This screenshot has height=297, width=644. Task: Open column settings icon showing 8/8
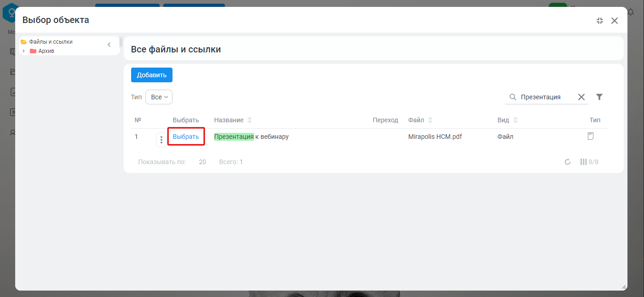click(589, 162)
